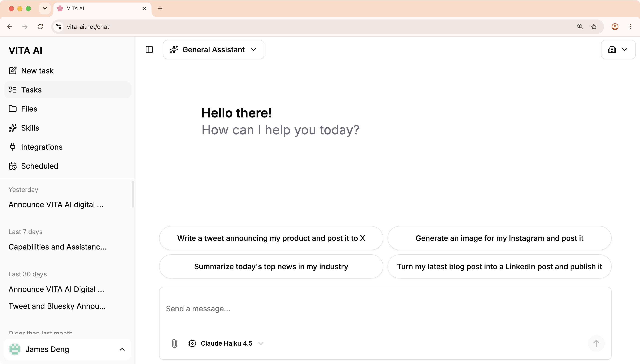This screenshot has height=364, width=640.
Task: Select the tweet announcing product suggestion
Action: pos(271,238)
